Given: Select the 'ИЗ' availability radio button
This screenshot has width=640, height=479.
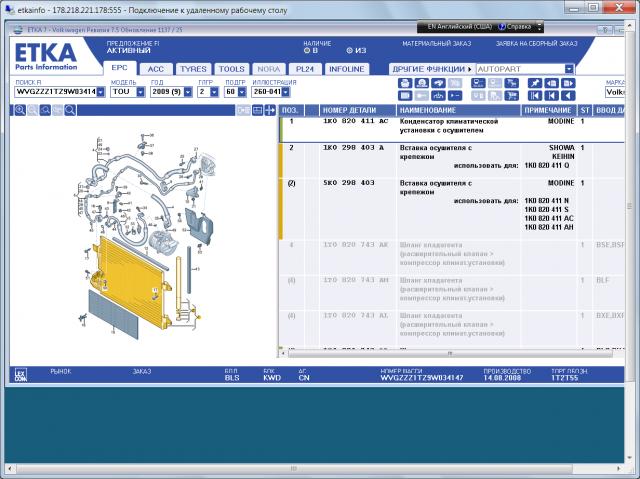Looking at the screenshot, I should (x=349, y=51).
